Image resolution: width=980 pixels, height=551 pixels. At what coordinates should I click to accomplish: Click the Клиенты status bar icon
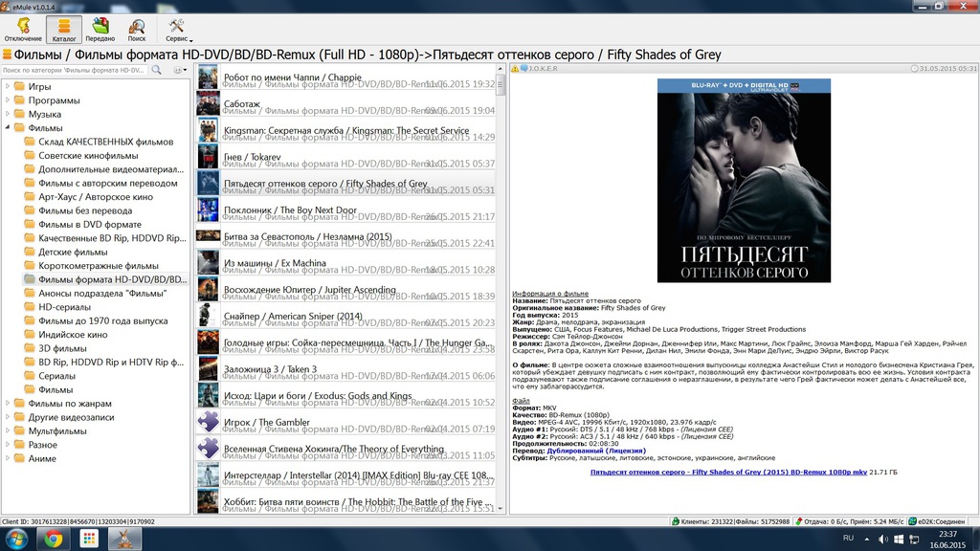(675, 521)
